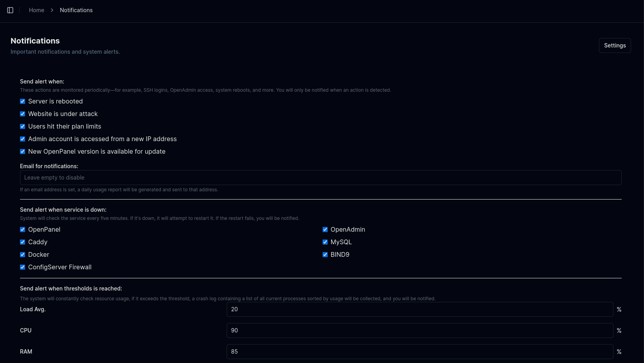644x363 pixels.
Task: Toggle Caddy service alert
Action: coord(22,242)
